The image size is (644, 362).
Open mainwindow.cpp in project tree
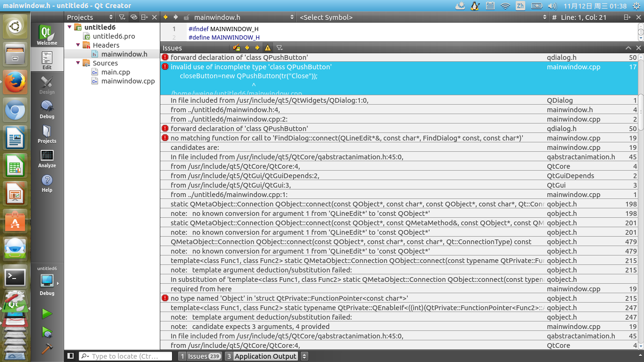click(128, 81)
